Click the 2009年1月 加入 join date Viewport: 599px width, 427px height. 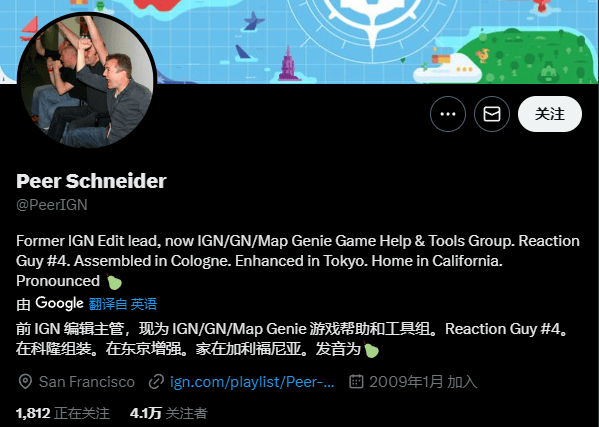click(423, 382)
